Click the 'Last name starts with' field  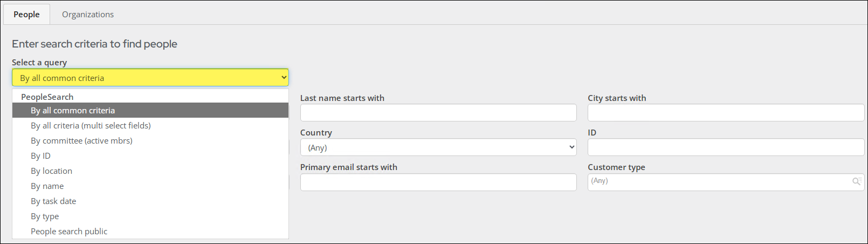pyautogui.click(x=438, y=113)
